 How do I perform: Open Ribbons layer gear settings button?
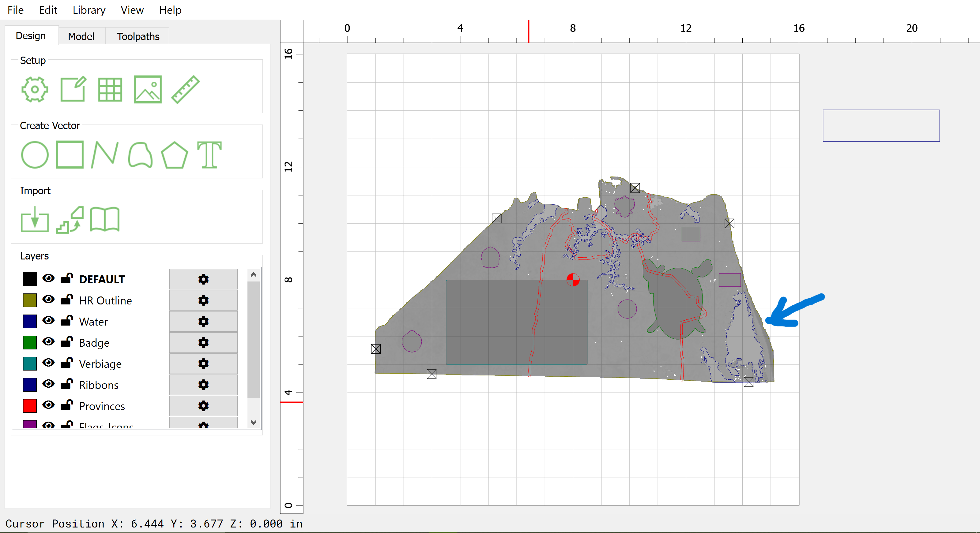(x=203, y=385)
